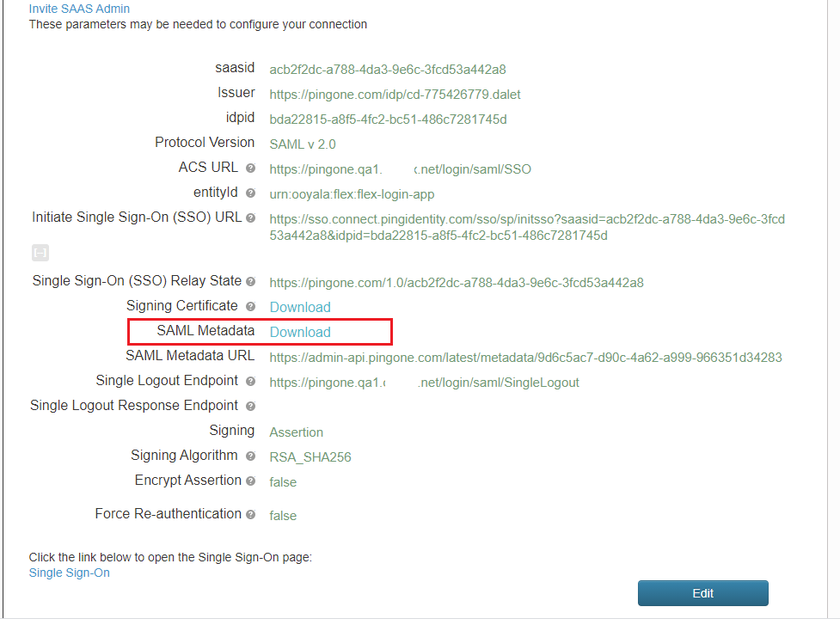The height and width of the screenshot is (631, 840).
Task: Download the Signing Certificate
Action: point(299,306)
